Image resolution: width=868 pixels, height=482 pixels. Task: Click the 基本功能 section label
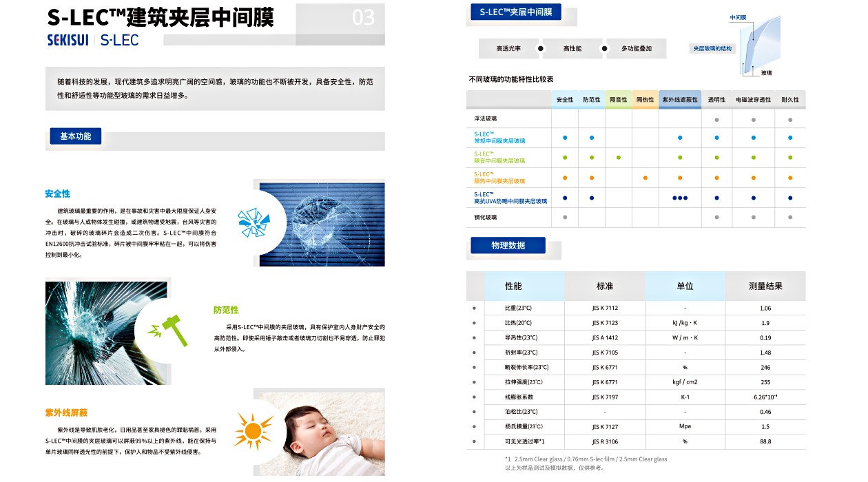[75, 136]
